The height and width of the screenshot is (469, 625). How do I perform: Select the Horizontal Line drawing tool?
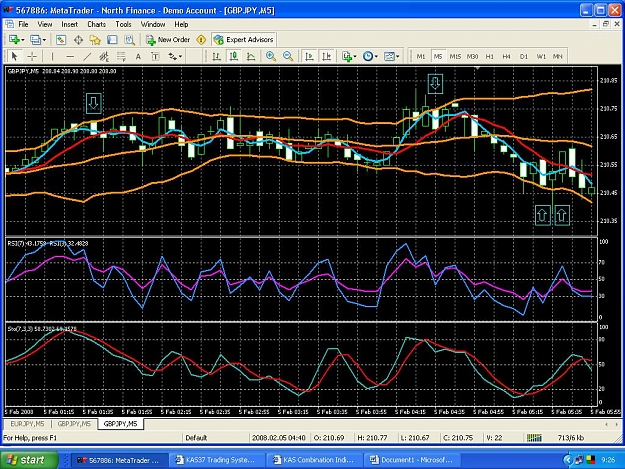tap(70, 56)
